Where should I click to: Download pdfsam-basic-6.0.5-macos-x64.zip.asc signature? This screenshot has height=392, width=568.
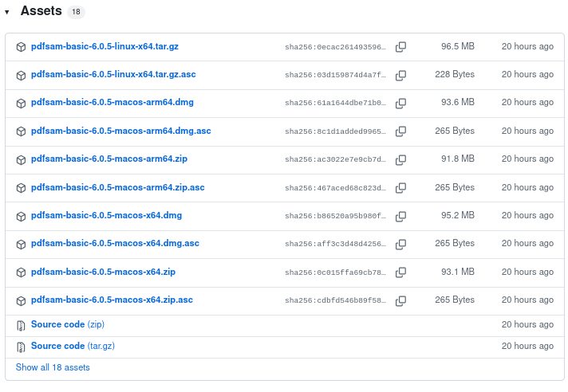tap(112, 300)
